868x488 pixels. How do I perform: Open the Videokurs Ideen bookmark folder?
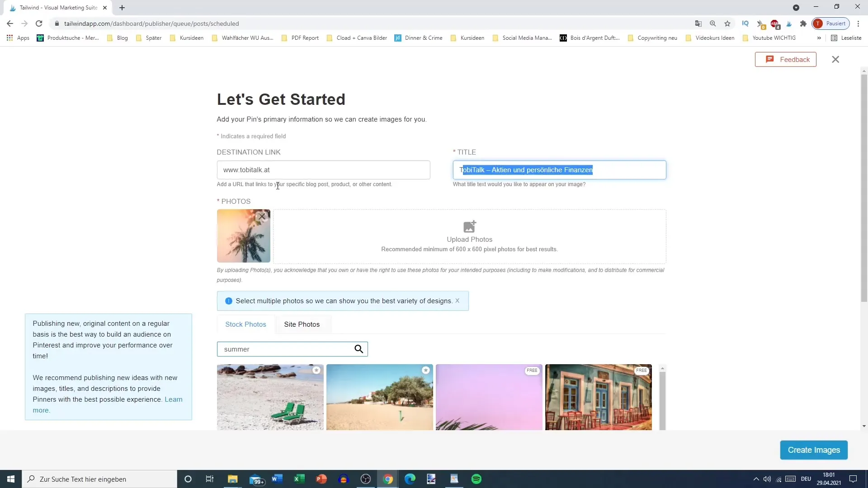click(x=710, y=38)
